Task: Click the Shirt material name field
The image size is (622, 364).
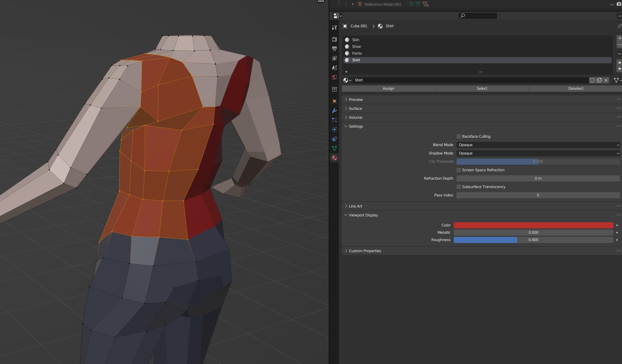Action: click(471, 80)
